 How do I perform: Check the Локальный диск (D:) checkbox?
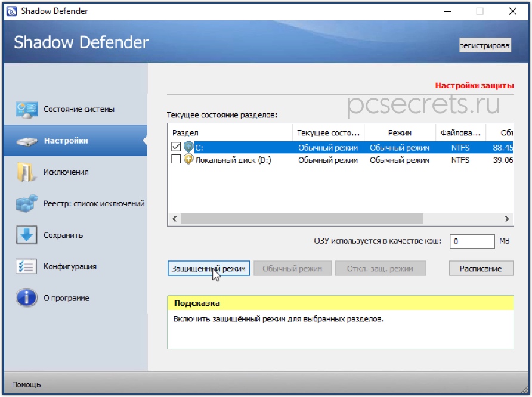click(176, 159)
